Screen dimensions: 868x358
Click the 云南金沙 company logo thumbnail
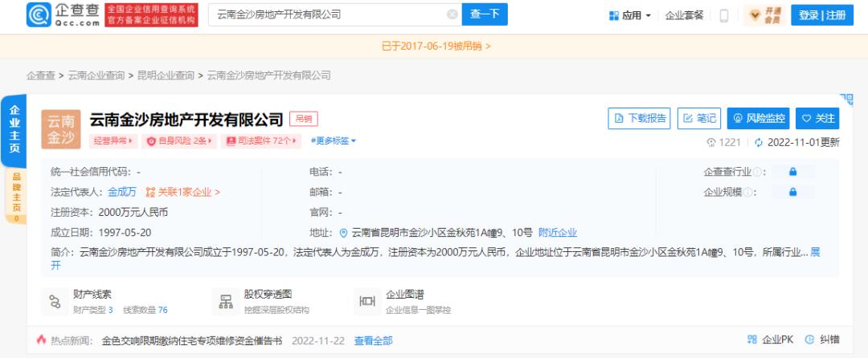pos(61,129)
